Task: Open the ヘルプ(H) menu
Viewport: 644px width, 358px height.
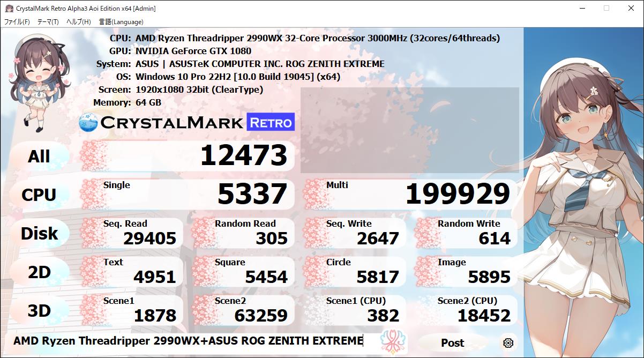Action: click(x=79, y=22)
